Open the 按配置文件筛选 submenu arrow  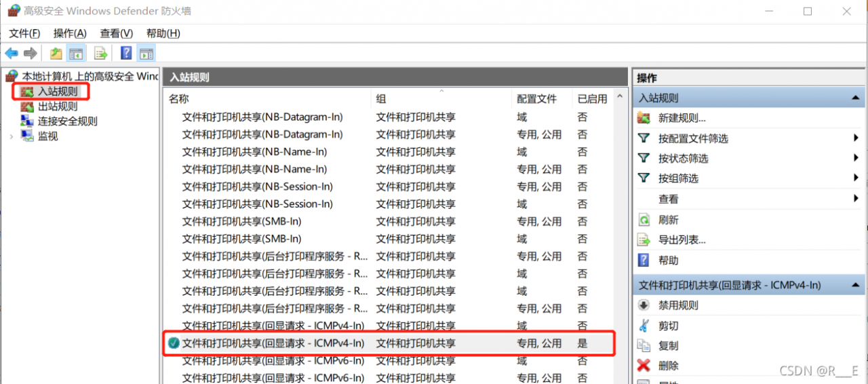856,138
